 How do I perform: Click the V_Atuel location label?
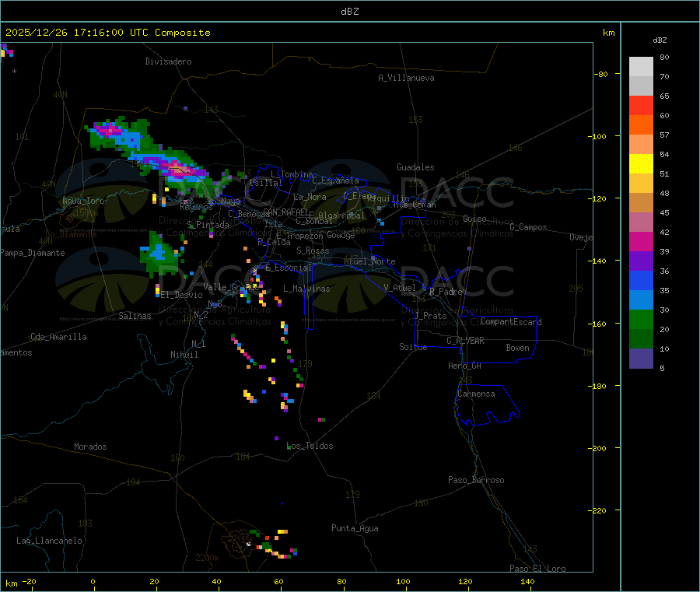[x=400, y=288]
